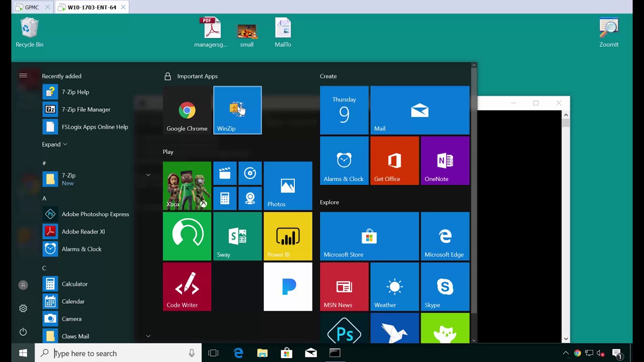
Task: Open 7-Zip Help from Recently added
Action: 86,92
